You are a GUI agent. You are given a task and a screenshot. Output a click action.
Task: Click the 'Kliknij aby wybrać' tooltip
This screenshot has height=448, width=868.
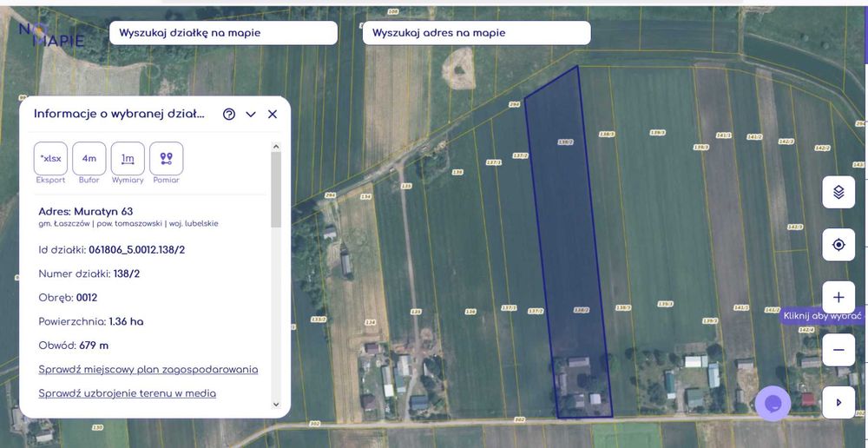[822, 316]
